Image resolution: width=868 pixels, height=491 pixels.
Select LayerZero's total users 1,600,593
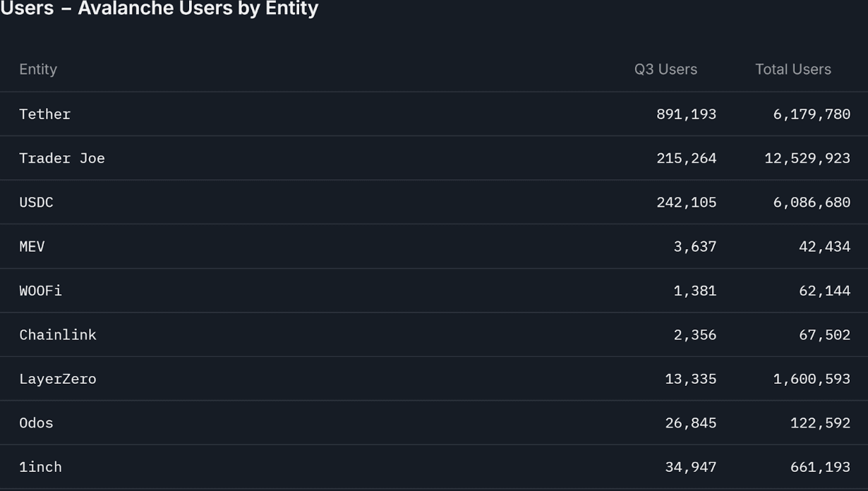pyautogui.click(x=812, y=379)
